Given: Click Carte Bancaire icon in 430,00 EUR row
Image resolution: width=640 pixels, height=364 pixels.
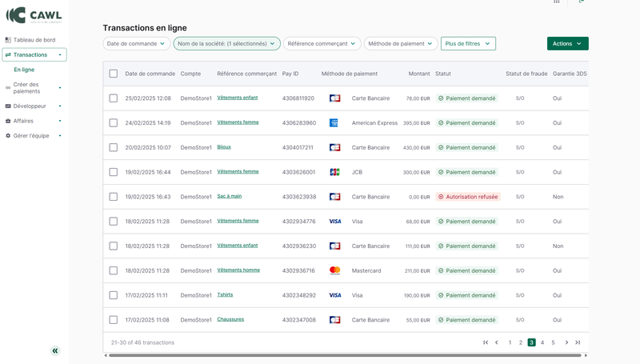Looking at the screenshot, I should (334, 147).
